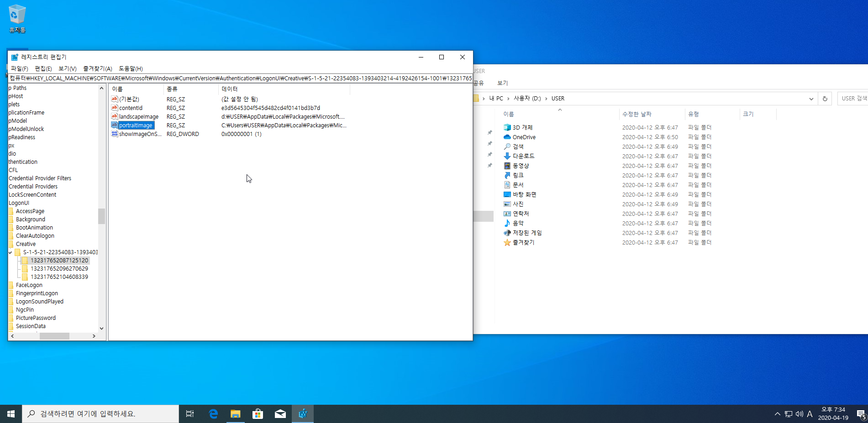Select the contentId value icon
The image size is (868, 423).
pos(115,108)
